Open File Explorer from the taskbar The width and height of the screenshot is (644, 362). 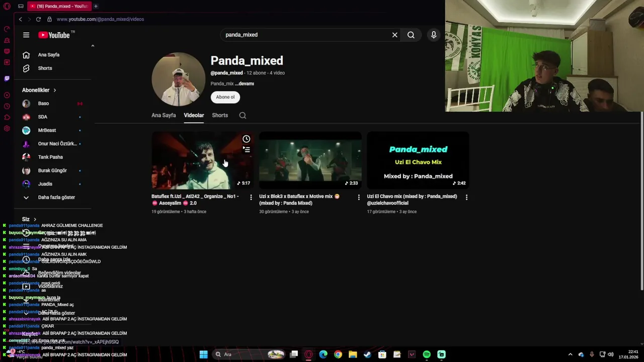point(353,355)
